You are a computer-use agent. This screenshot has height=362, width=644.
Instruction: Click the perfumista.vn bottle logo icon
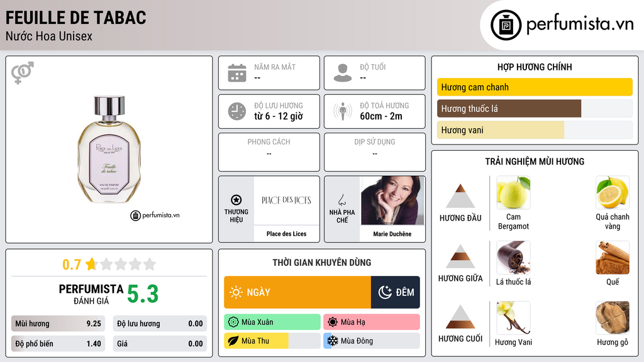pyautogui.click(x=506, y=25)
